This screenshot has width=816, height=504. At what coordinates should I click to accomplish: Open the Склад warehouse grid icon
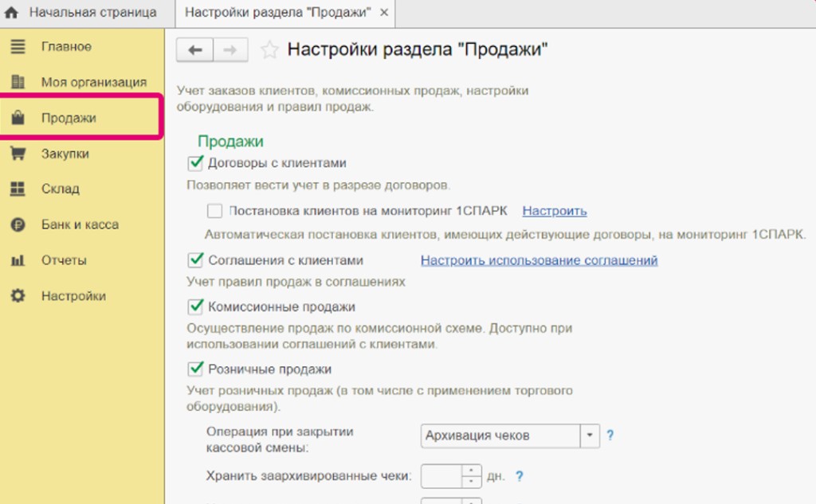click(18, 189)
